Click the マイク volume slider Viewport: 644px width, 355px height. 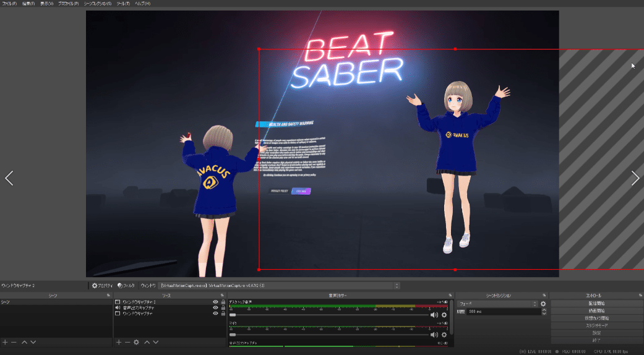pos(329,335)
